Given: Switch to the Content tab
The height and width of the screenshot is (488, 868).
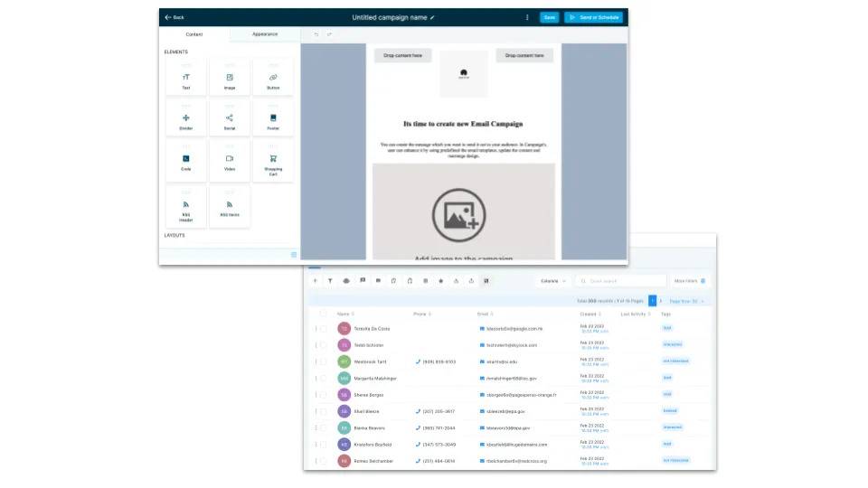Looking at the screenshot, I should [x=194, y=34].
